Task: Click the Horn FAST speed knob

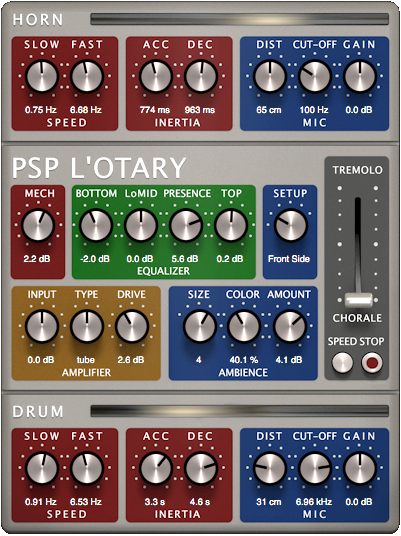Action: pos(87,77)
